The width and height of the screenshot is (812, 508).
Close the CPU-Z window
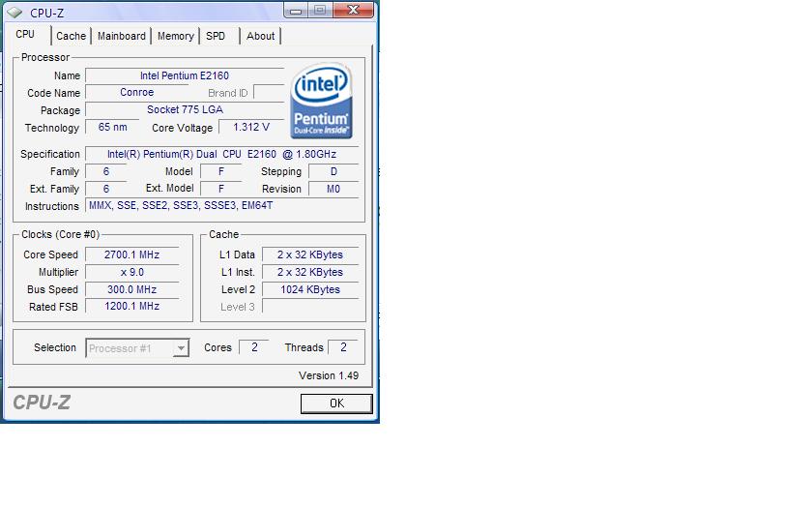353,10
